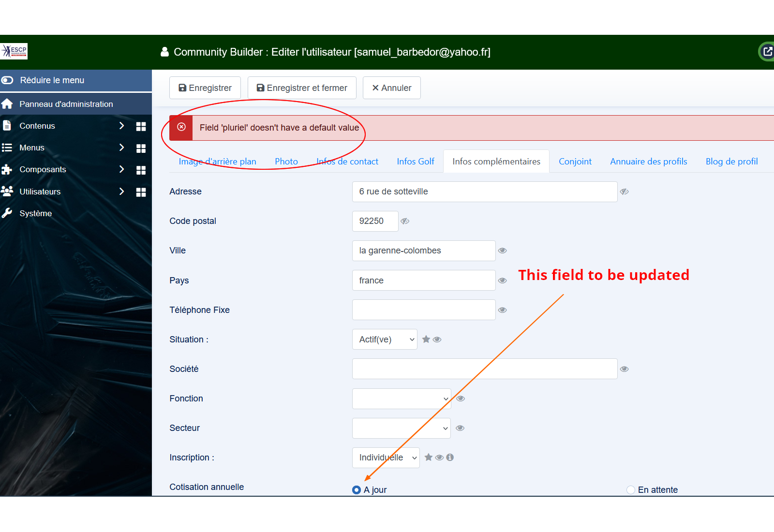Screen dimensions: 774x532
Task: Click the Société input field
Action: [x=485, y=369]
